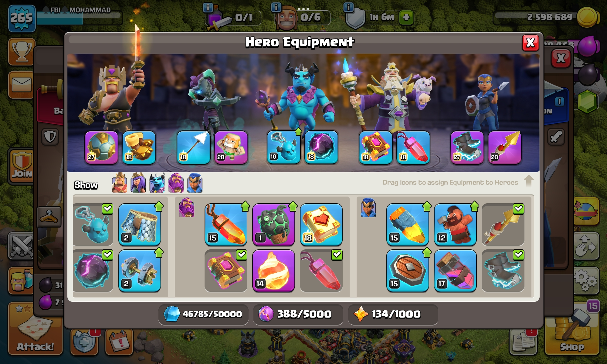Filter equipment by Minion Prince portrait
This screenshot has width=607, height=364.
click(157, 183)
